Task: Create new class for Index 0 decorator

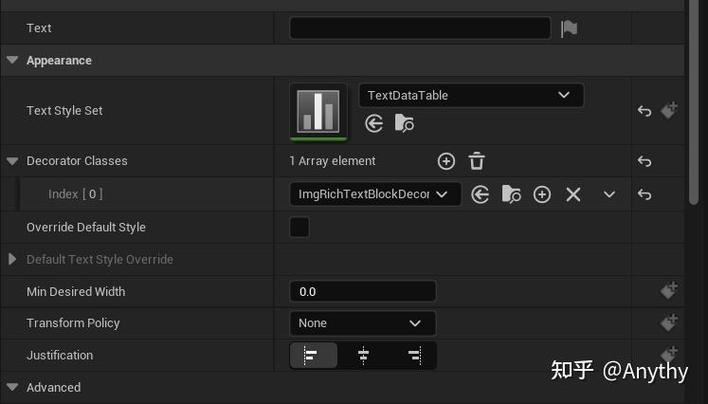Action: click(x=542, y=195)
